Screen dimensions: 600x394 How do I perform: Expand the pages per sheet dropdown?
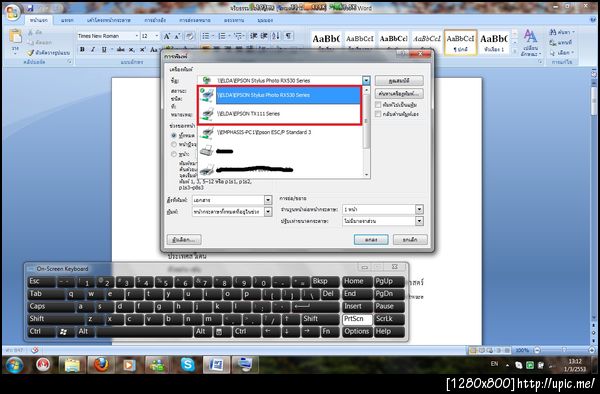(x=419, y=209)
